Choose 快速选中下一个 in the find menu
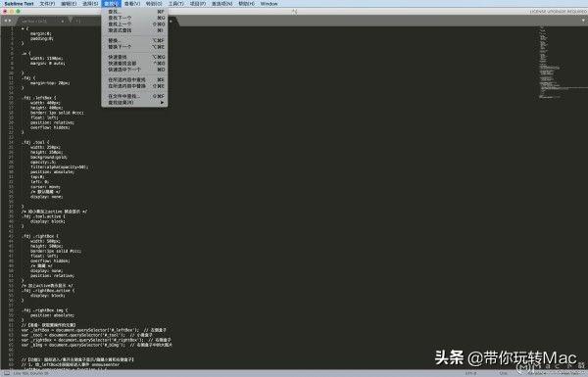This screenshot has width=588, height=377. [x=134, y=70]
